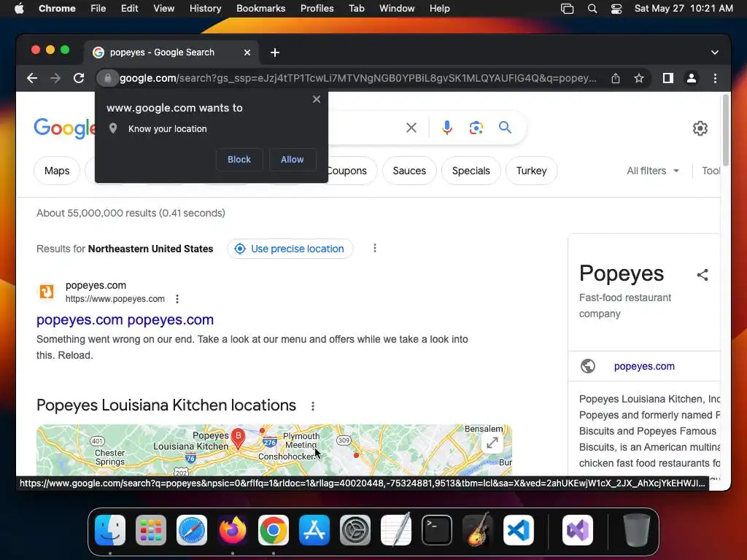Go back with the browser back arrow
The image size is (747, 560).
click(32, 78)
